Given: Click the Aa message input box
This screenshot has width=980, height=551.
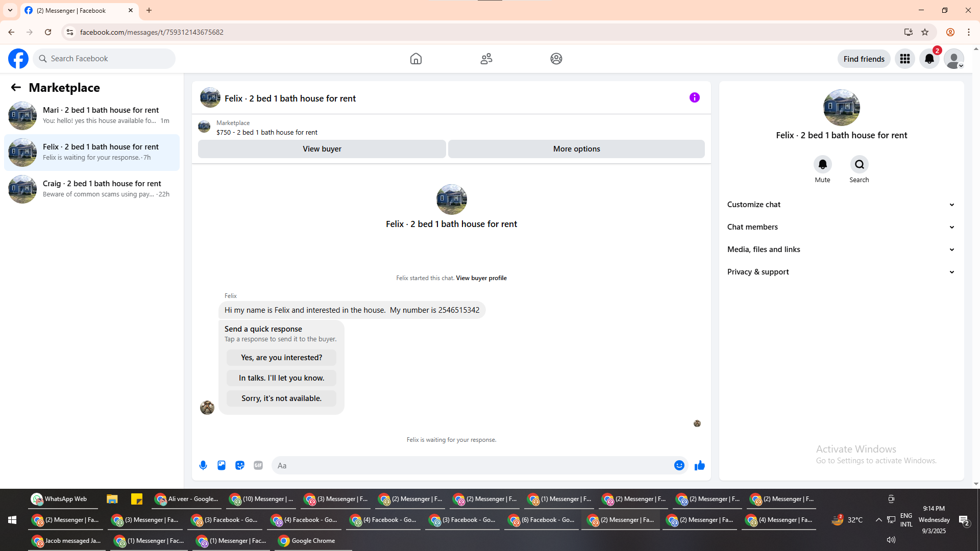Looking at the screenshot, I should click(480, 465).
